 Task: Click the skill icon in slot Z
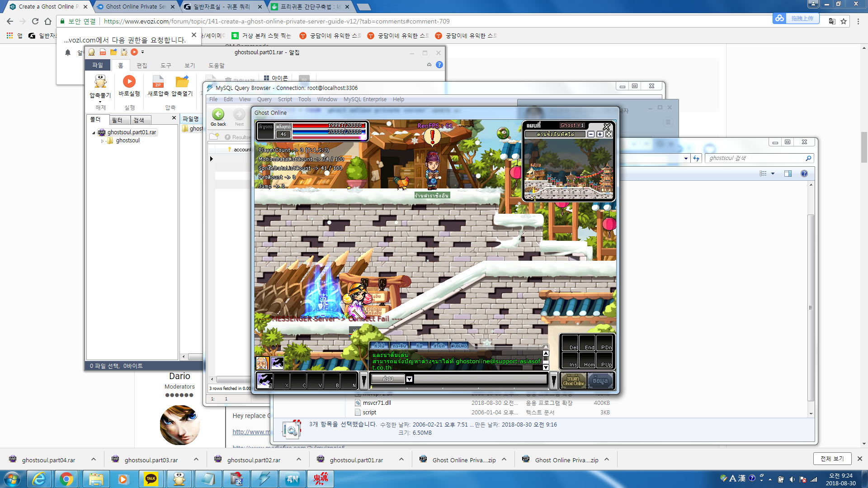click(264, 380)
